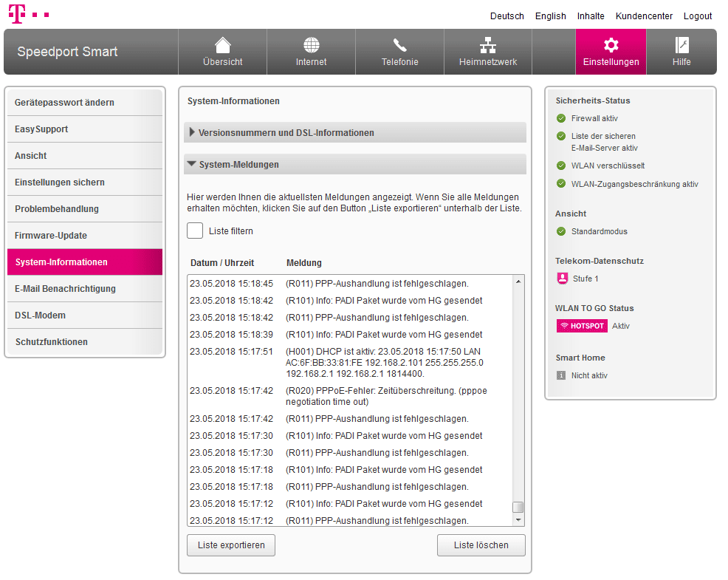The image size is (728, 580).
Task: Click message list scroll down arrow
Action: (518, 520)
